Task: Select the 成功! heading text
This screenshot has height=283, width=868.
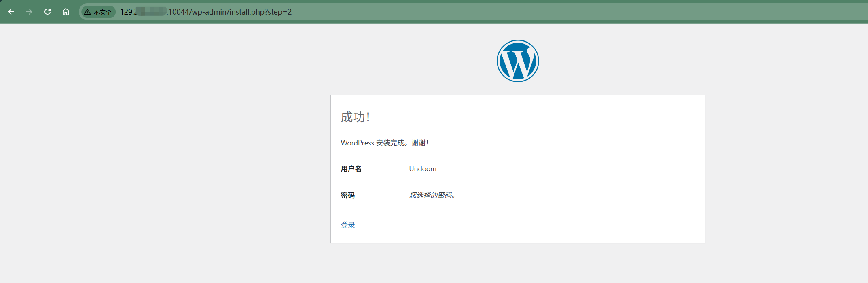Action: click(355, 117)
